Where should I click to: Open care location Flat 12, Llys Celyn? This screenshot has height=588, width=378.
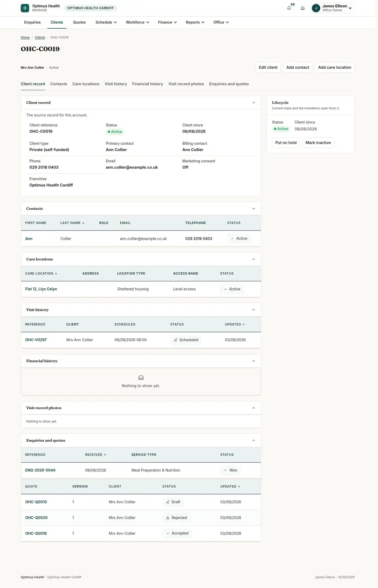click(x=41, y=289)
